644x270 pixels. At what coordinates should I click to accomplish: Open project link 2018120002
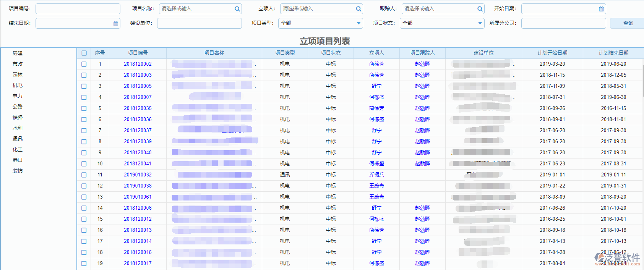138,64
